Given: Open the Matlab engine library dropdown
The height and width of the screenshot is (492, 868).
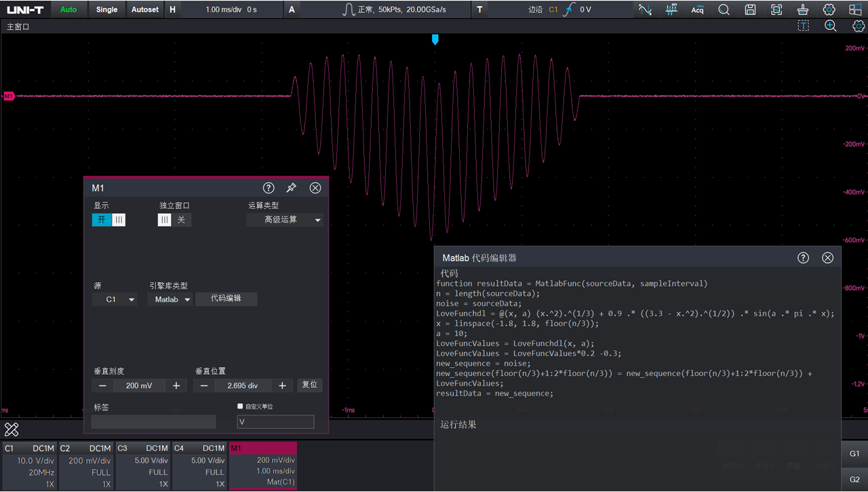Looking at the screenshot, I should coord(170,299).
